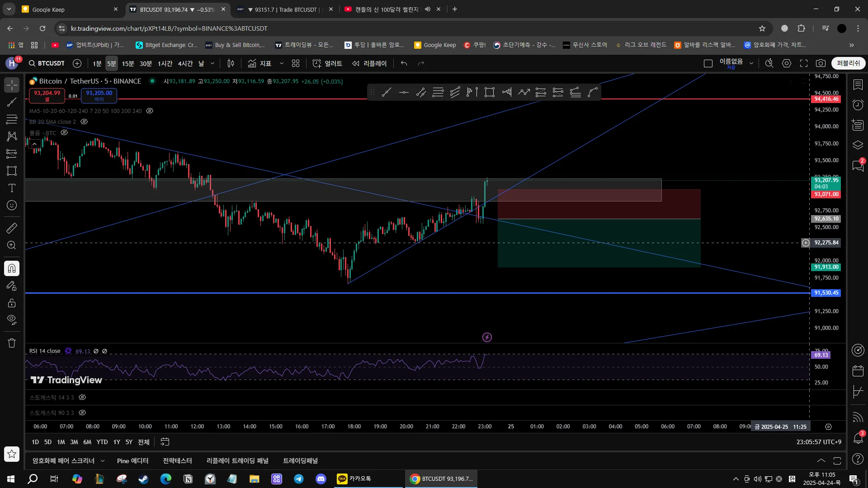Click the trash Remove objects icon

click(12, 343)
